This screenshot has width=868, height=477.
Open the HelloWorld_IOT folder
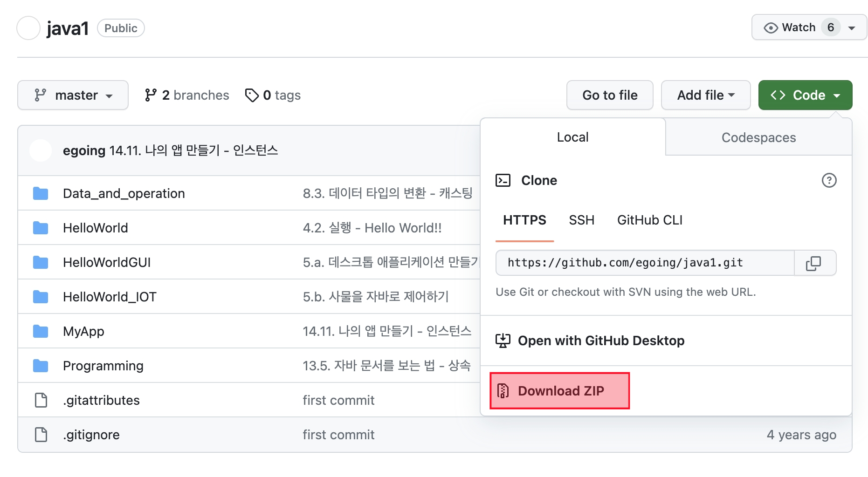point(110,297)
